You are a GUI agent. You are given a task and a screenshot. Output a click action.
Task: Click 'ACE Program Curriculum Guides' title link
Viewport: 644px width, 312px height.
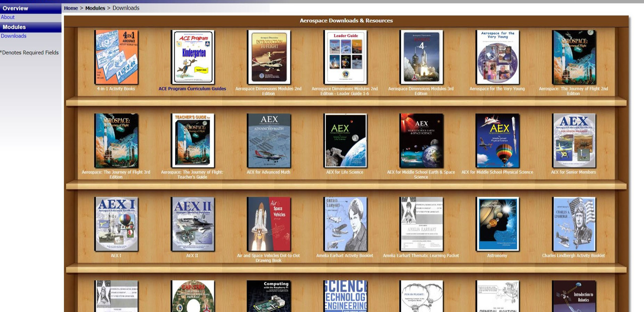click(192, 89)
